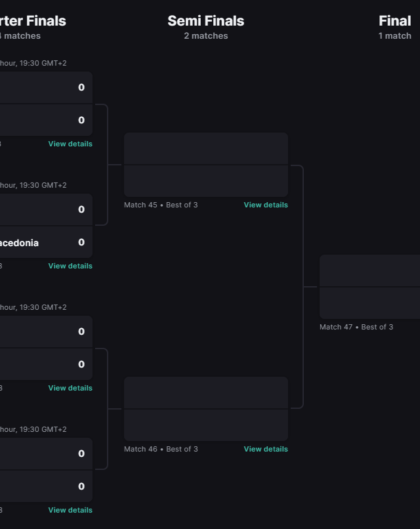Click the lower empty team slot of Match 45
Viewport: 420px width, 529px height.
click(205, 181)
